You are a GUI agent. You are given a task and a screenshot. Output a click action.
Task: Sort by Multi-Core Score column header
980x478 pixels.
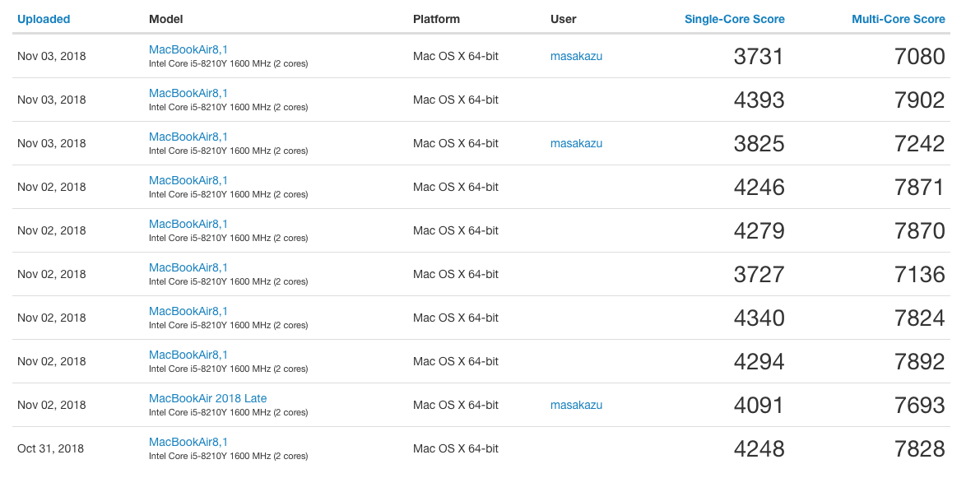tap(898, 19)
